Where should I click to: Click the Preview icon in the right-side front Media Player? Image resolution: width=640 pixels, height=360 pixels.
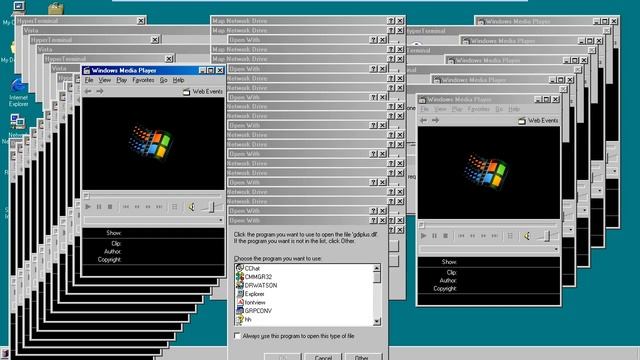[x=510, y=236]
